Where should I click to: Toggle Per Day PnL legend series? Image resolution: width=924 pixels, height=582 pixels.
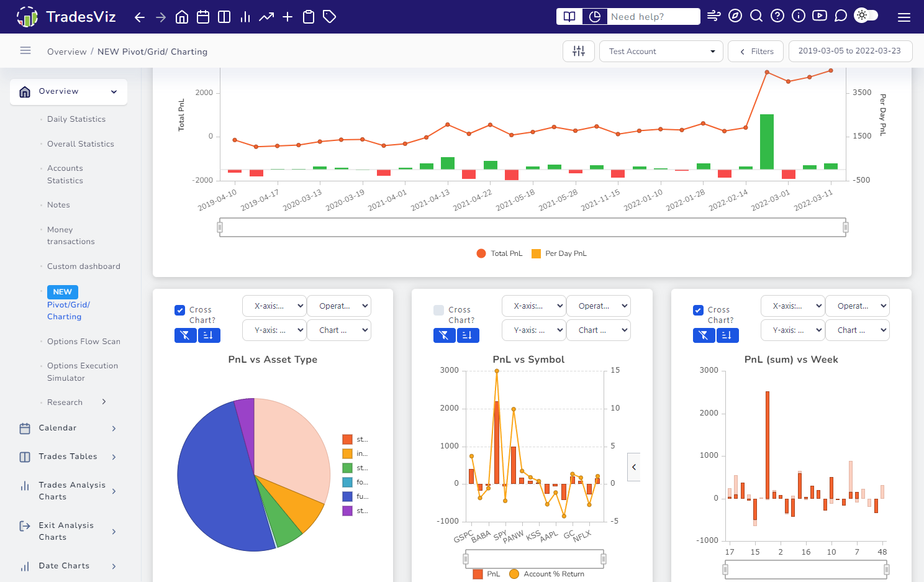coord(559,253)
